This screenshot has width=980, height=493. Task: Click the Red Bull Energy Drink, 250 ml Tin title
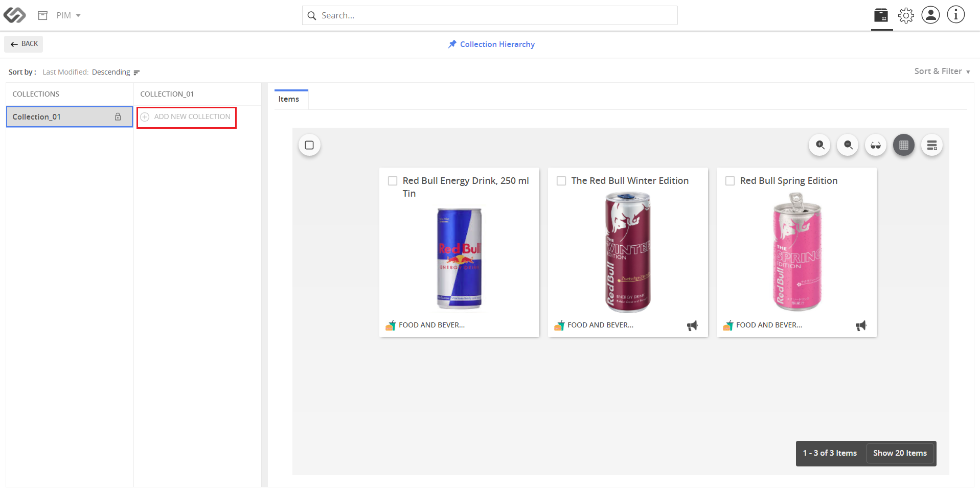coord(466,187)
